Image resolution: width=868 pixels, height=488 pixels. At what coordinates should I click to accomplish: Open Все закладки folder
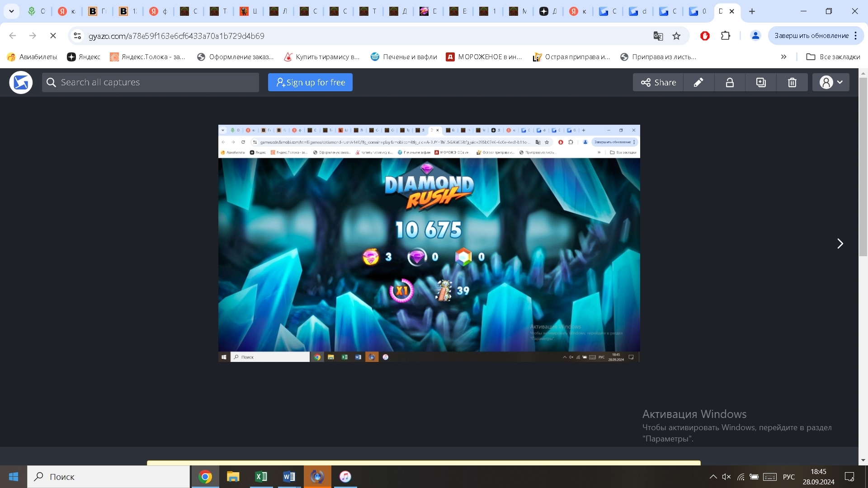coord(833,57)
